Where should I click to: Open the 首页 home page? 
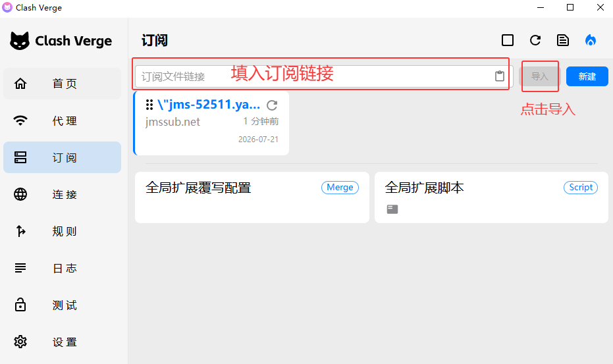62,84
